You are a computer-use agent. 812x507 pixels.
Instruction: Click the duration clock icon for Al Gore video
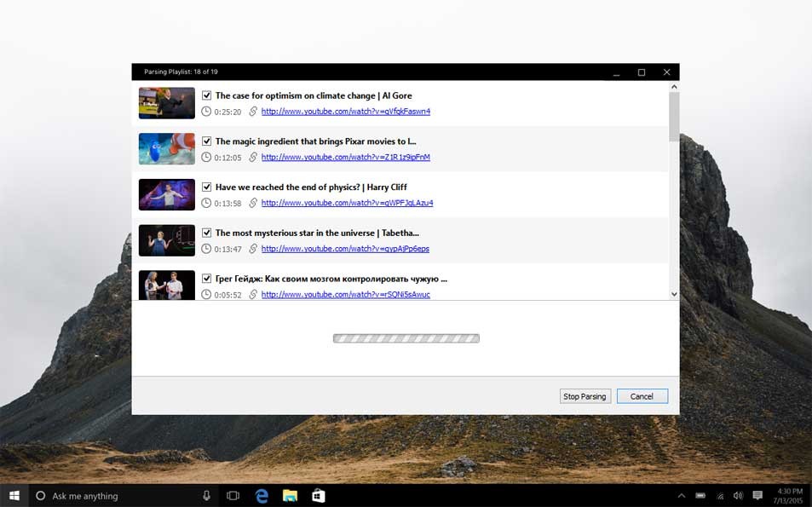[x=204, y=111]
